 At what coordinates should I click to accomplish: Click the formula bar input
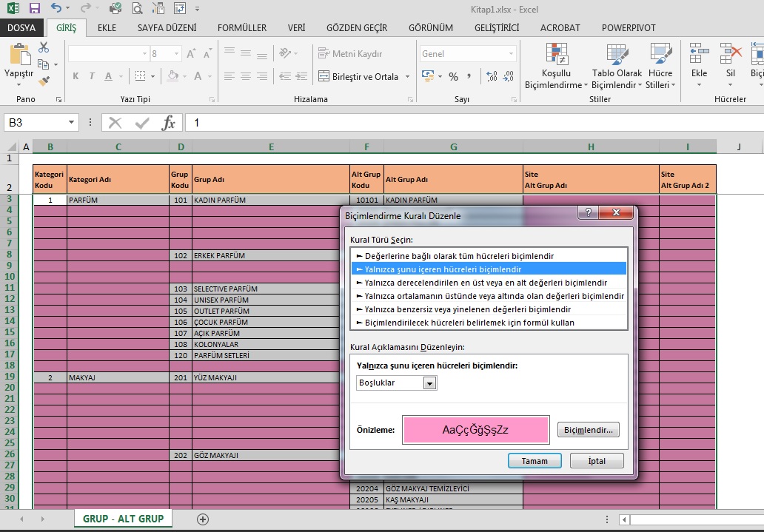[474, 123]
